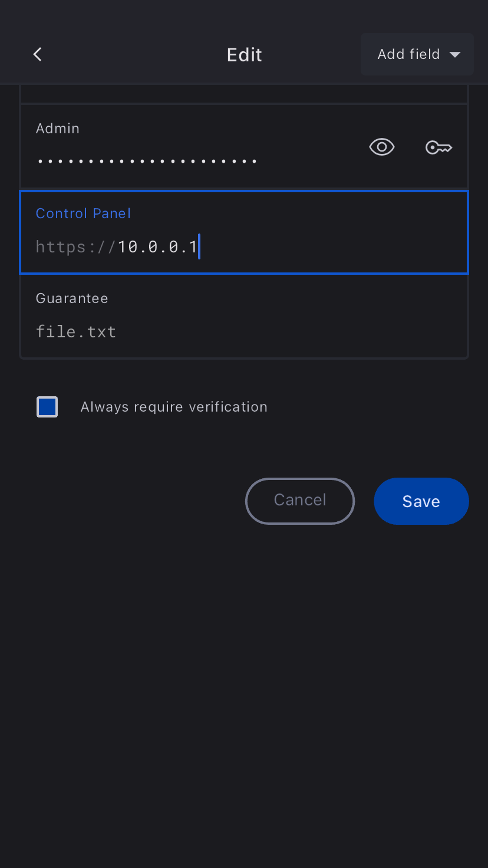
Task: Place cursor at end of 10.0.0.1
Action: point(199,246)
